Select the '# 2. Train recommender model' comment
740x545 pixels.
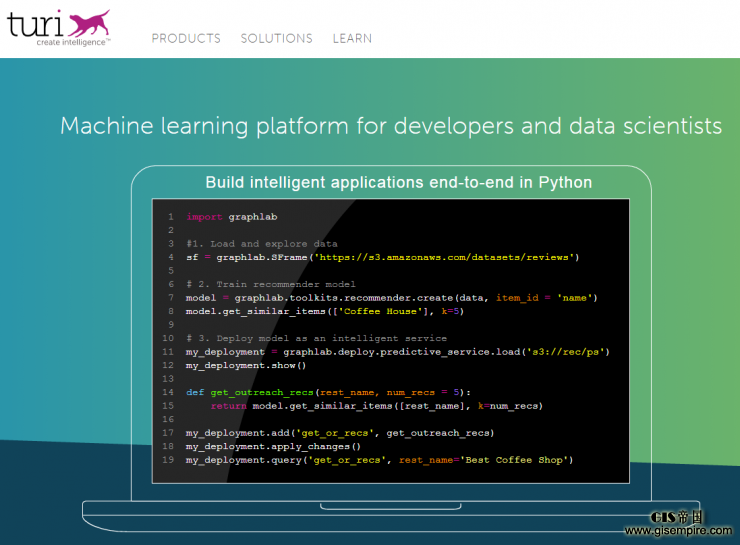click(x=270, y=284)
